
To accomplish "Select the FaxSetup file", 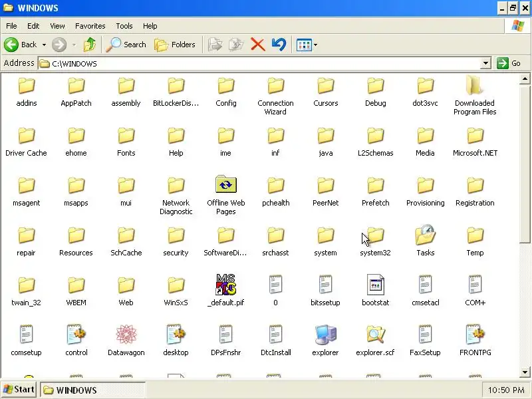I will point(425,340).
